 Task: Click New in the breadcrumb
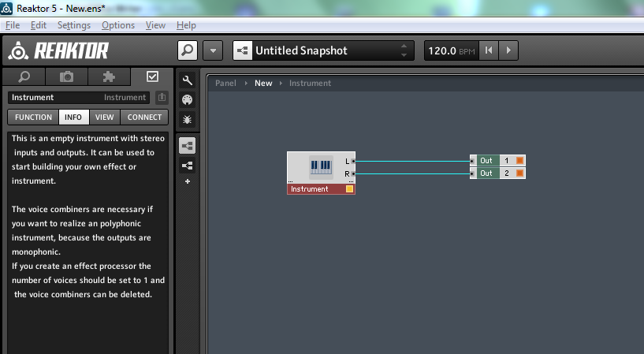click(x=263, y=83)
